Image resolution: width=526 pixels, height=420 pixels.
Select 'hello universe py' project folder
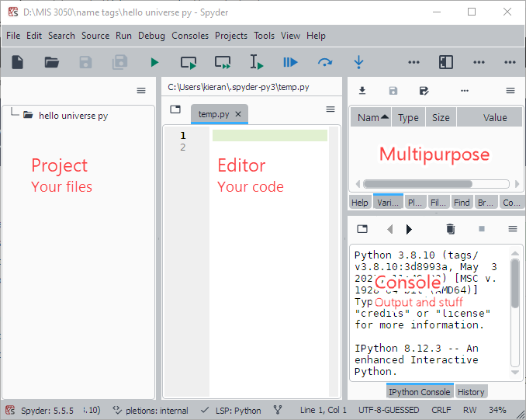(x=73, y=116)
